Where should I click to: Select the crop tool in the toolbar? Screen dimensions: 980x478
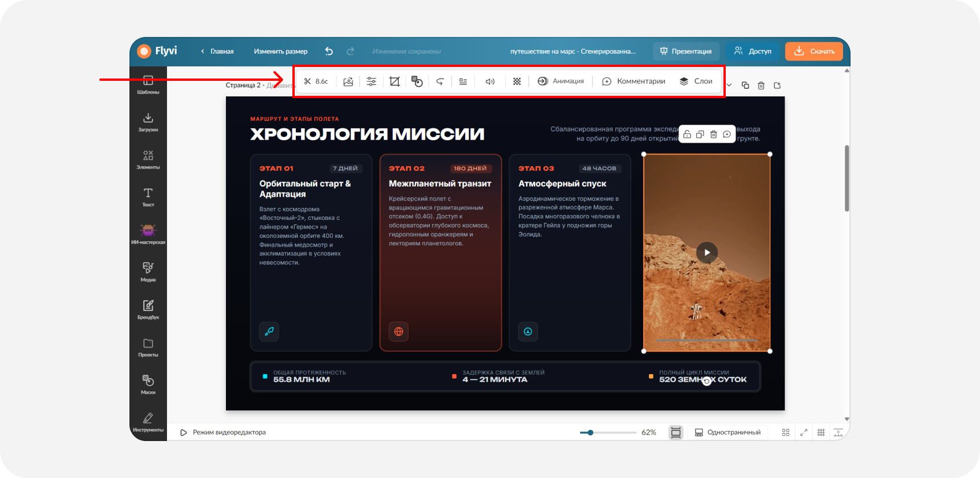pos(395,81)
